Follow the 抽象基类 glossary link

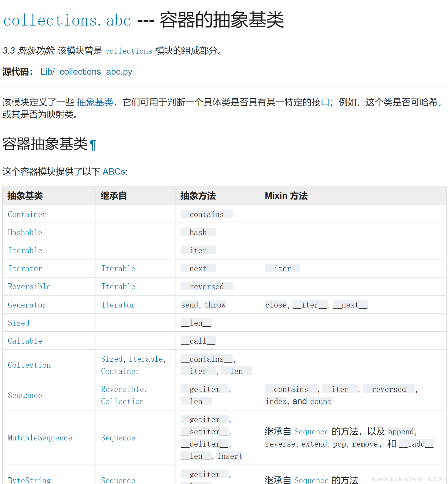click(x=95, y=102)
